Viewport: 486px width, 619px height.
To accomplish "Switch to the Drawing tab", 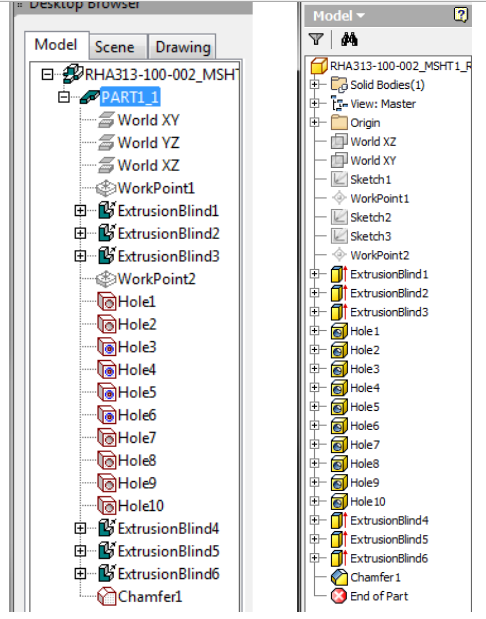I will (182, 47).
